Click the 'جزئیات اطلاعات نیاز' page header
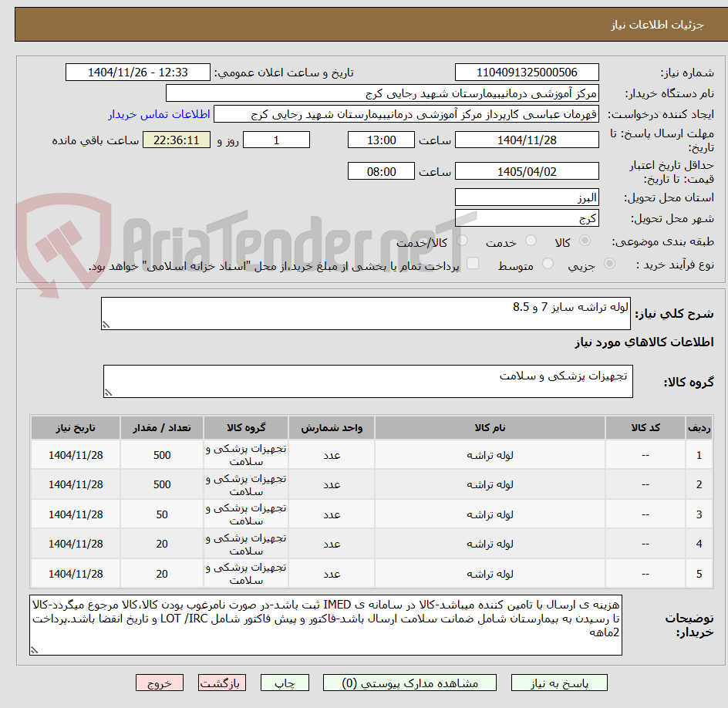Viewport: 728px width, 708px height. pos(657,25)
